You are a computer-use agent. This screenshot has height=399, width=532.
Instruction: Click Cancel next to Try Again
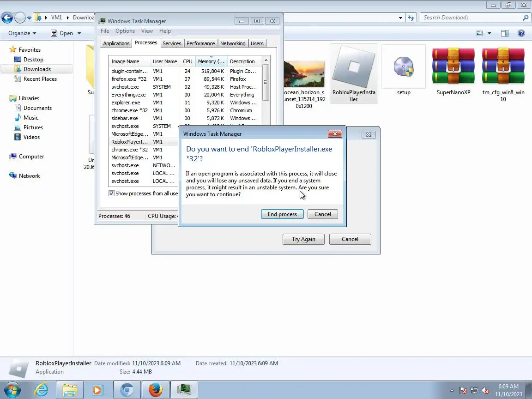pos(350,239)
